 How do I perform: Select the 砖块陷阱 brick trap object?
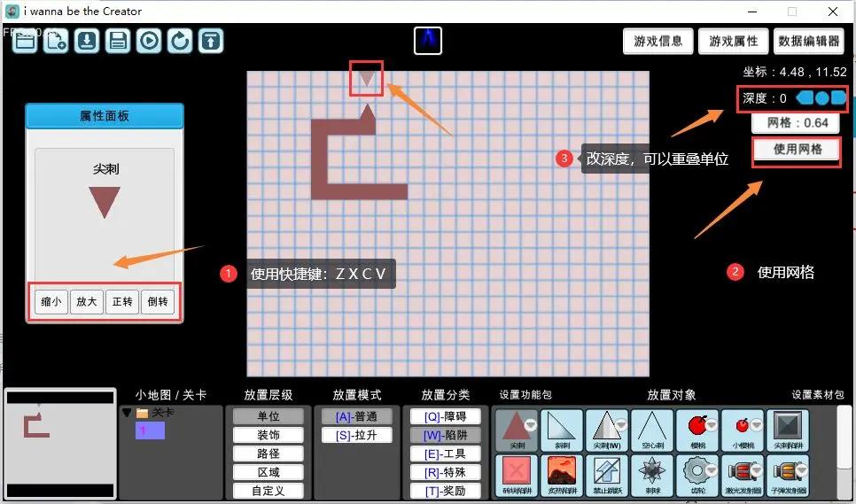(x=517, y=475)
